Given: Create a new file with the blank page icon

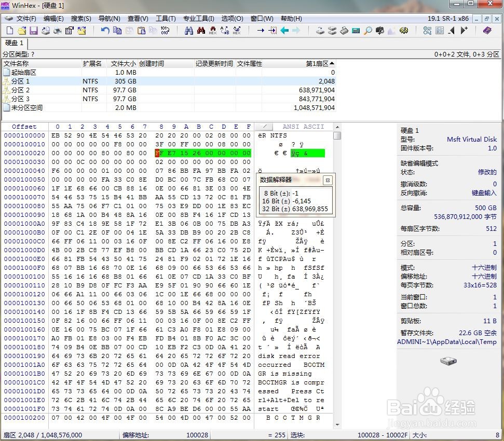Looking at the screenshot, I should click(x=10, y=31).
